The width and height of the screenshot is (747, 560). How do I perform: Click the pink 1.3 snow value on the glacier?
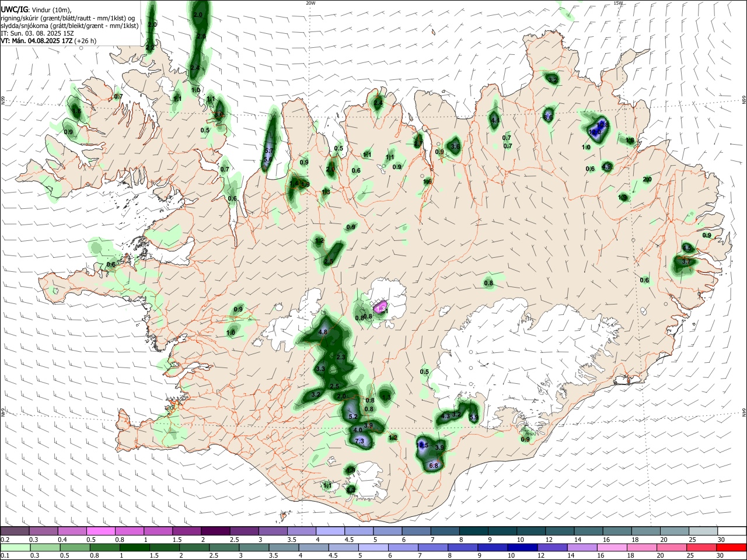[381, 307]
